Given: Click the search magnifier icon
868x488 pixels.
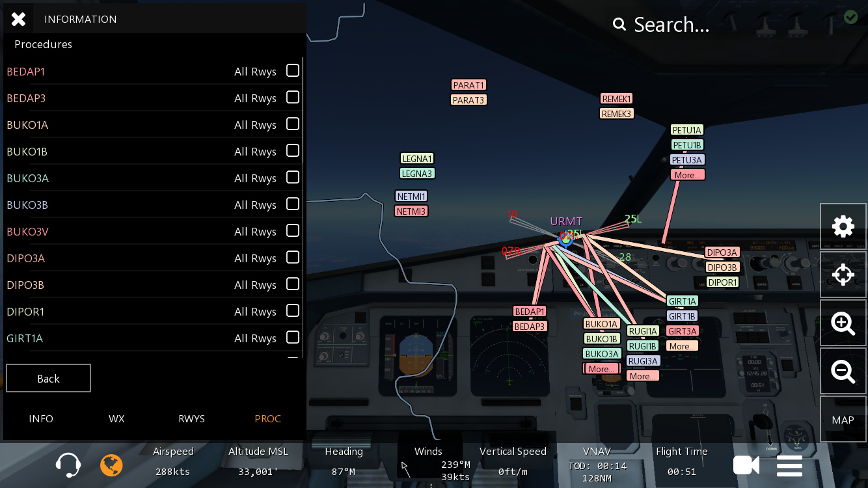Looking at the screenshot, I should tap(619, 25).
